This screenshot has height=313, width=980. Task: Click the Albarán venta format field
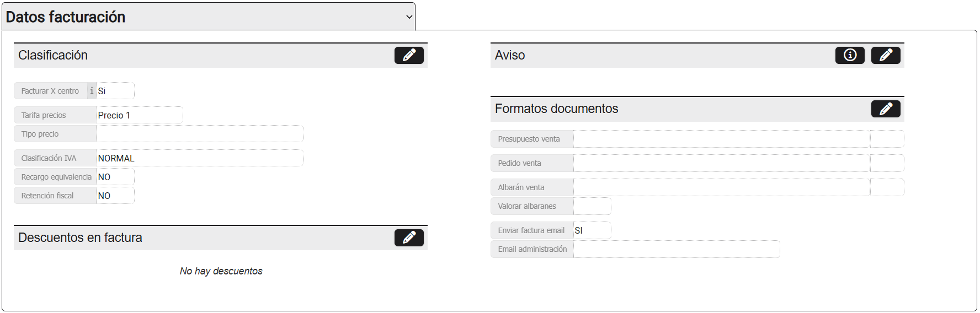click(x=722, y=187)
